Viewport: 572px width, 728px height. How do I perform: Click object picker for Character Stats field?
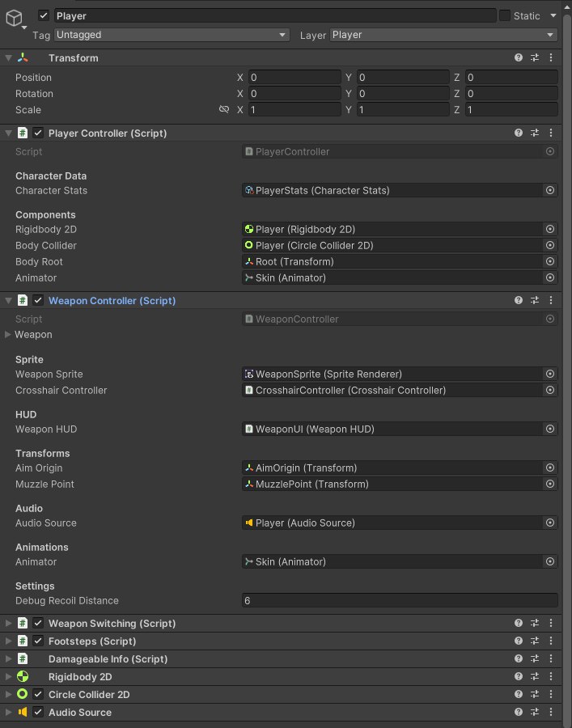[x=550, y=190]
